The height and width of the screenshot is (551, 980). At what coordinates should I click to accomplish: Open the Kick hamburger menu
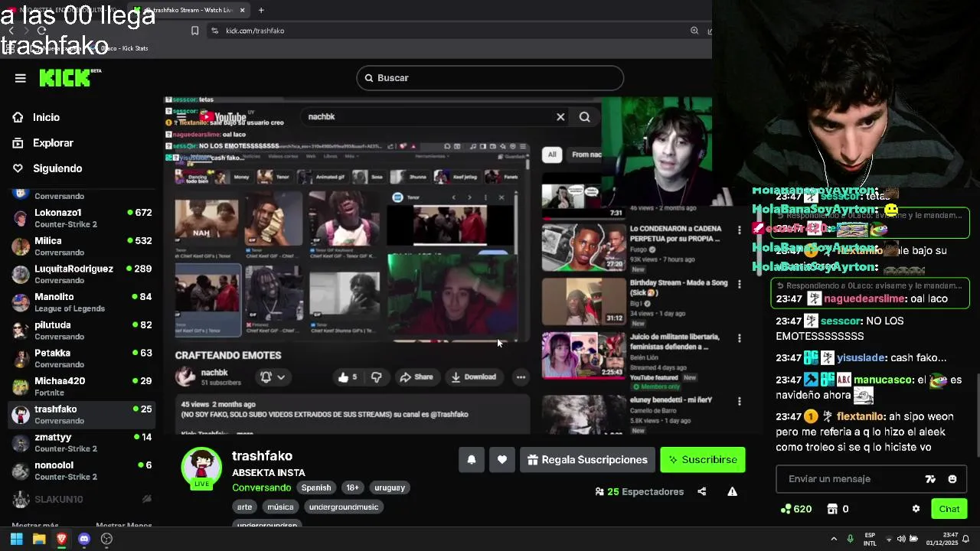pos(21,78)
